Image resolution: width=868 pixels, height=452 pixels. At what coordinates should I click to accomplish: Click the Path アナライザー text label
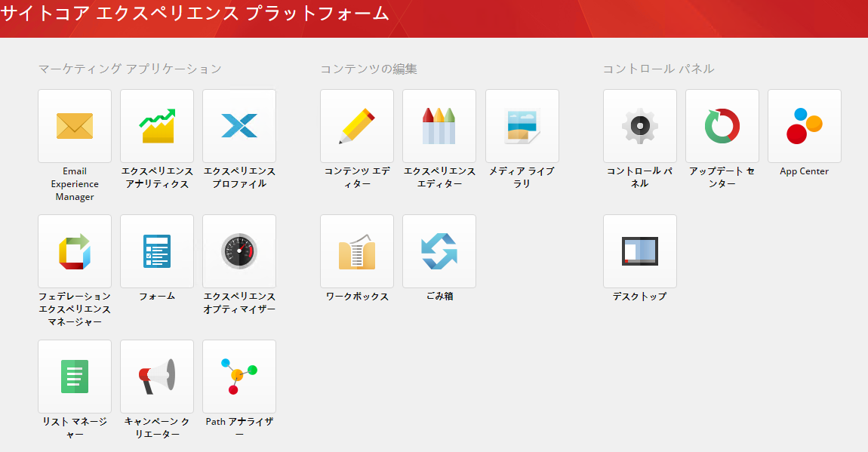(x=239, y=428)
